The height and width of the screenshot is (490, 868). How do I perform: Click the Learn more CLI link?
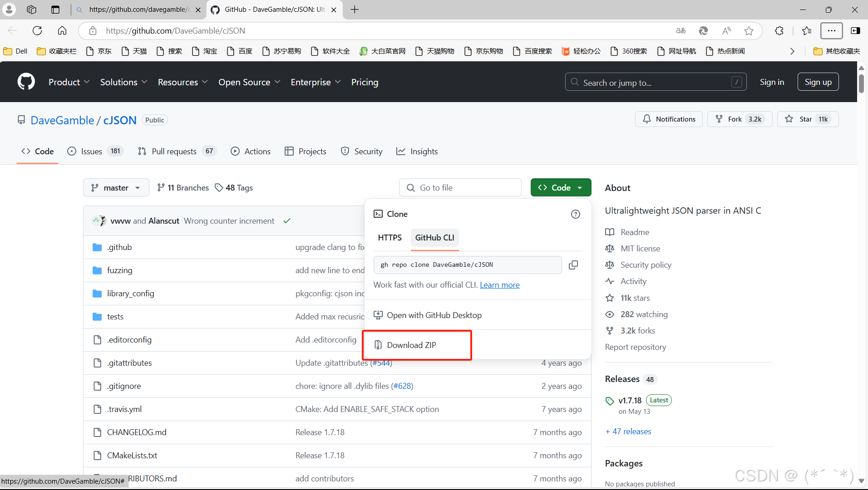pyautogui.click(x=499, y=285)
